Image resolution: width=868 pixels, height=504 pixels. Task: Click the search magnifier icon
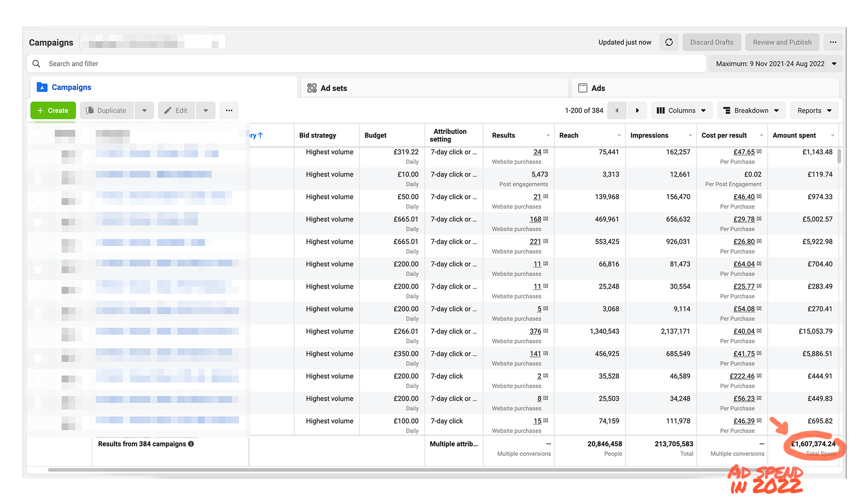pyautogui.click(x=36, y=64)
